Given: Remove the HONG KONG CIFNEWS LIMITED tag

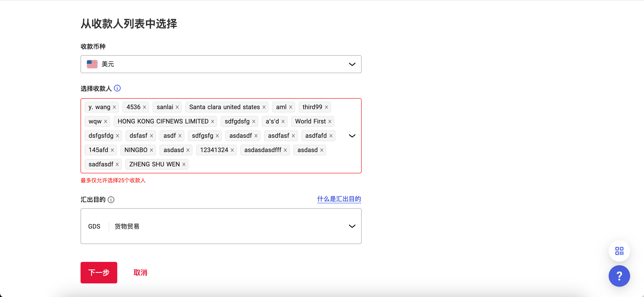Looking at the screenshot, I should (213, 121).
